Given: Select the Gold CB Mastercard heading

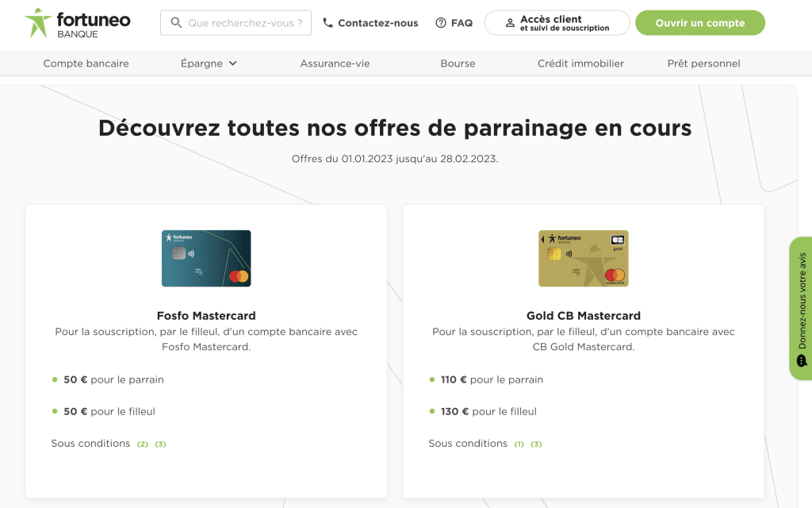Looking at the screenshot, I should click(584, 316).
